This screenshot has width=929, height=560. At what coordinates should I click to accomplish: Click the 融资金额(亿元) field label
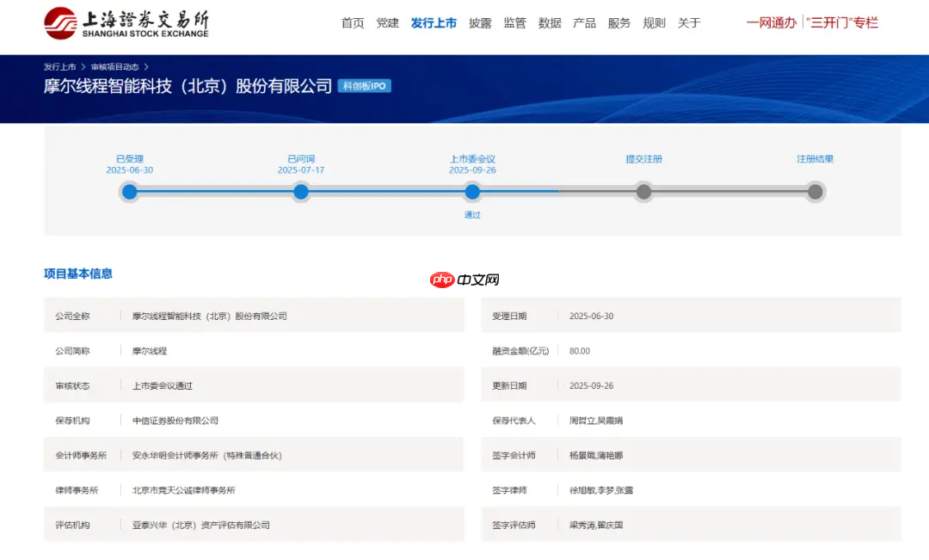pos(520,351)
